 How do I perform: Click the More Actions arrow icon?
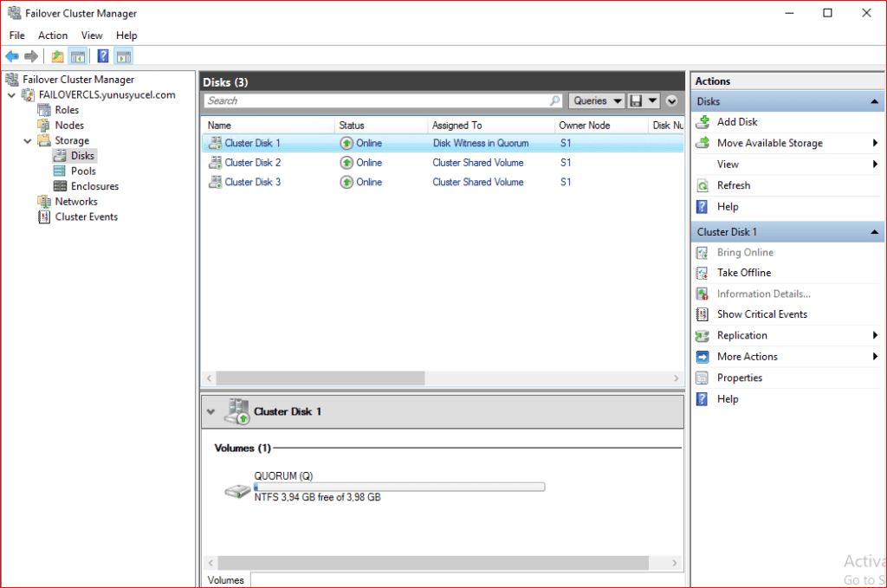pyautogui.click(x=702, y=357)
